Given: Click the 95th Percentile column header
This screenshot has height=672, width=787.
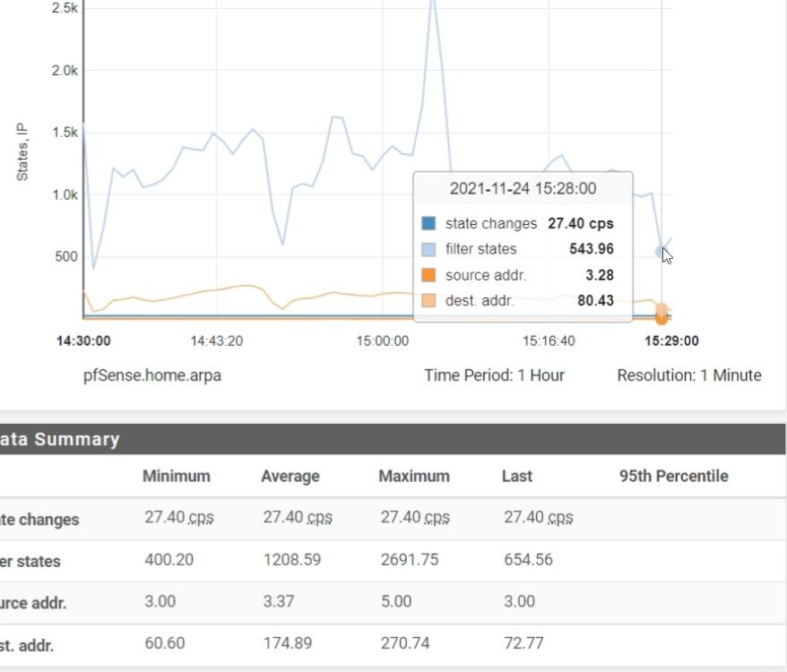Looking at the screenshot, I should click(x=673, y=476).
